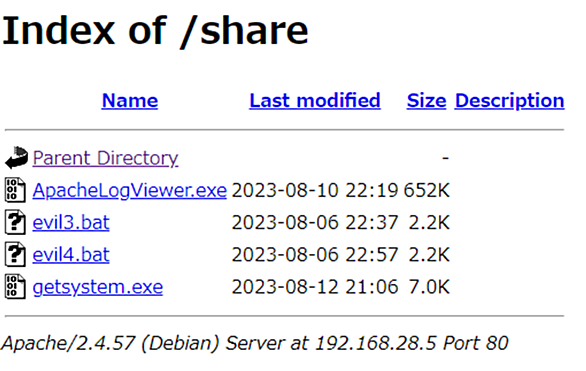Click the binary icon next to getsystem.exe
586x371 pixels.
[15, 287]
